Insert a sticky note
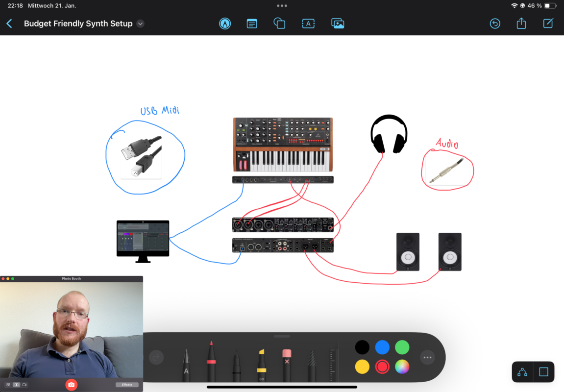Image resolution: width=564 pixels, height=392 pixels. [x=252, y=24]
